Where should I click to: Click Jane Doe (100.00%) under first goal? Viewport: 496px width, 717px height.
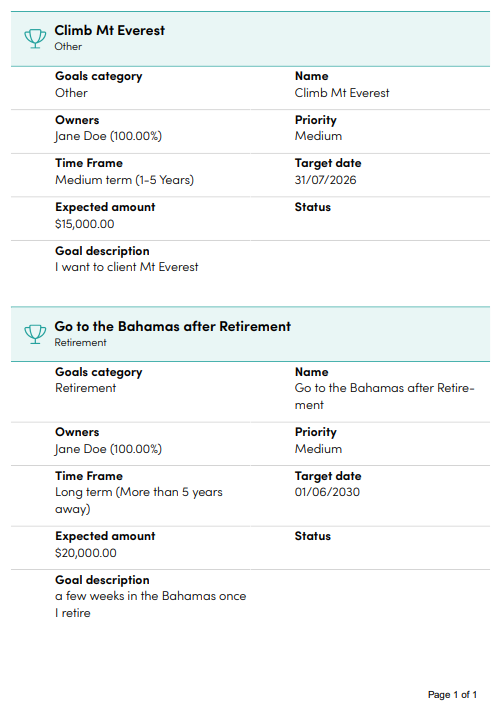(108, 136)
